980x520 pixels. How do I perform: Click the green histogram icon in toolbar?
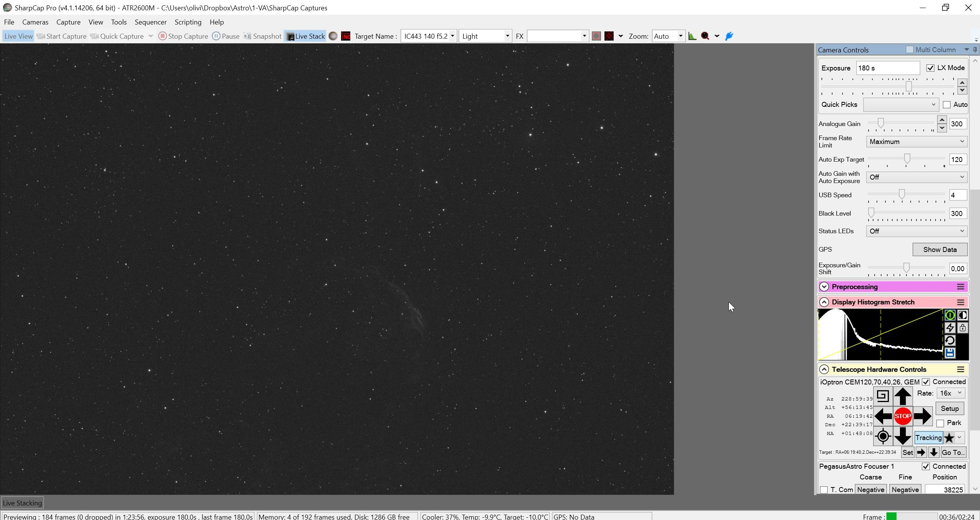(x=692, y=36)
